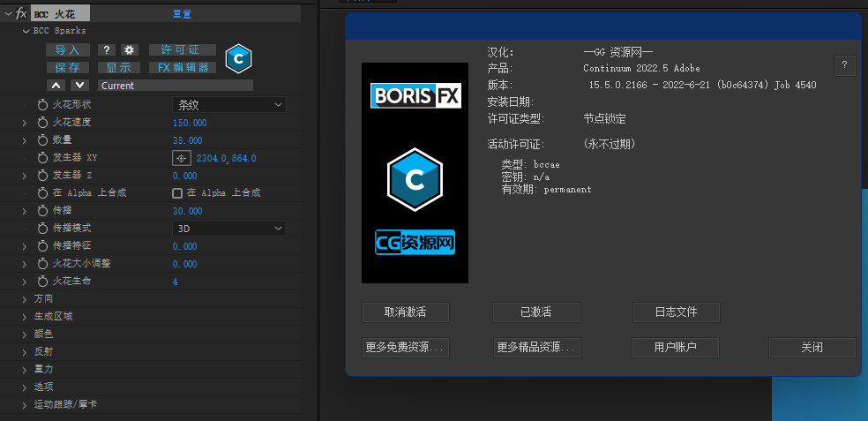Image resolution: width=868 pixels, height=421 pixels.
Task: Click the 显示 button
Action: 118,68
